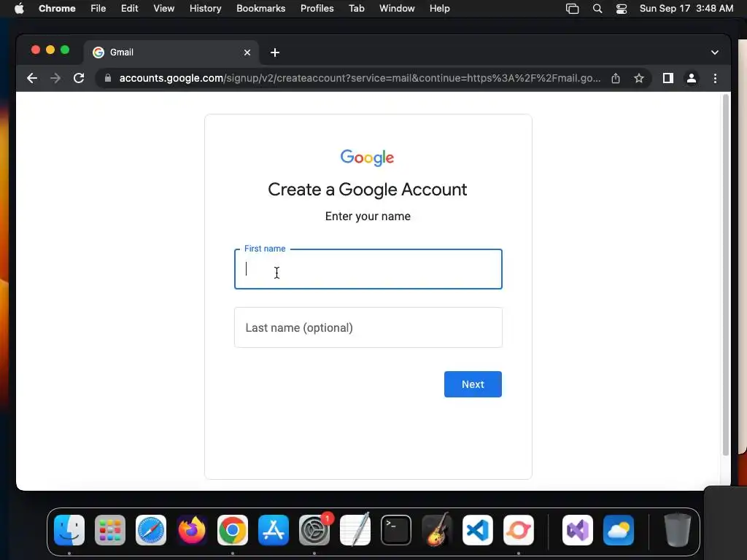This screenshot has width=747, height=560.
Task: Open the Bookmarks menu
Action: 260,9
